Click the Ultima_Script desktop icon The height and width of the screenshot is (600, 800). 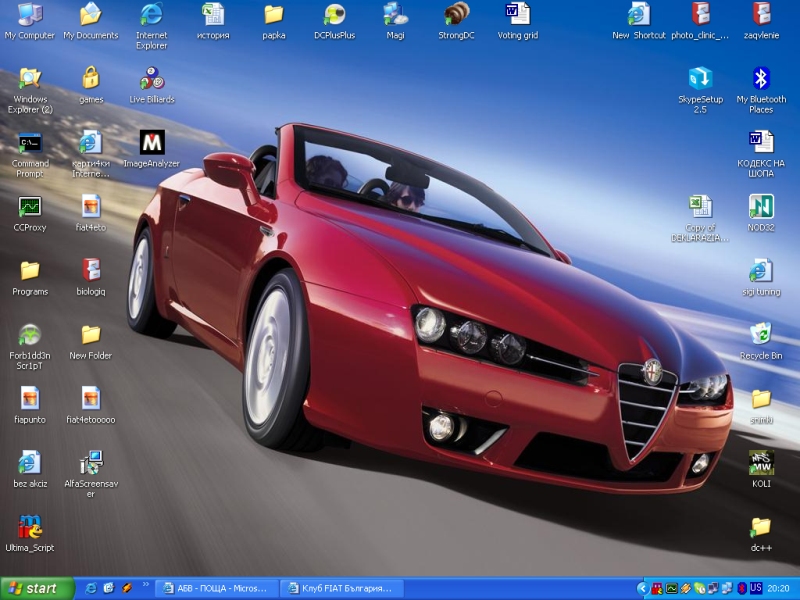click(x=30, y=527)
